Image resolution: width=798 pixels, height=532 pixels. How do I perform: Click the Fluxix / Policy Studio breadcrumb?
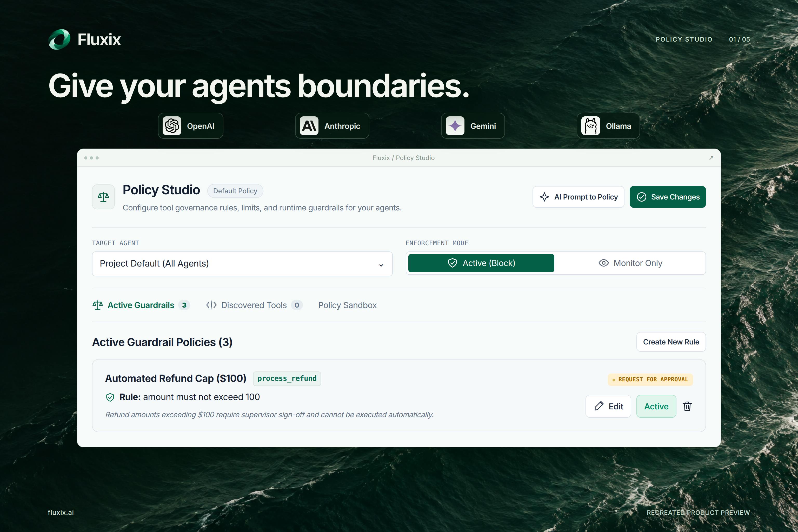(403, 158)
